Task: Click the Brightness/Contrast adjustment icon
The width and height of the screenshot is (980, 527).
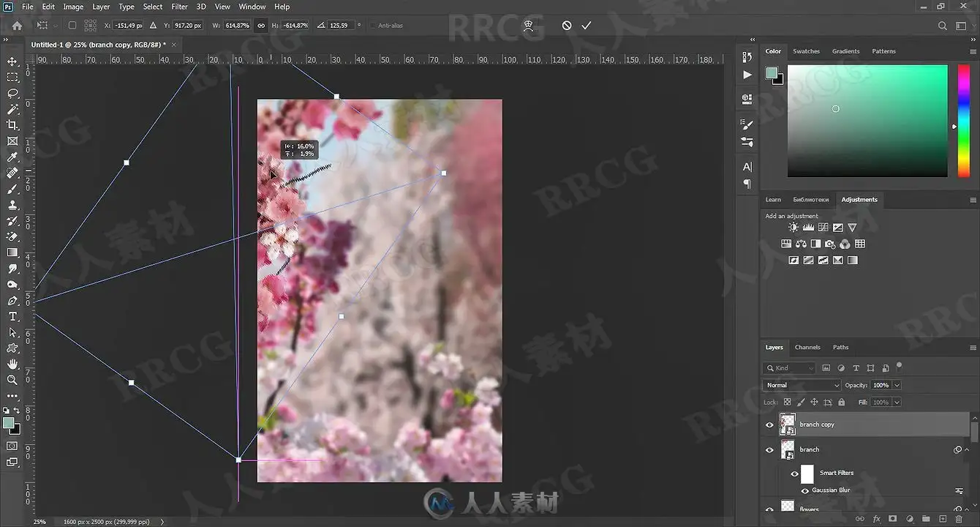Action: pos(794,228)
